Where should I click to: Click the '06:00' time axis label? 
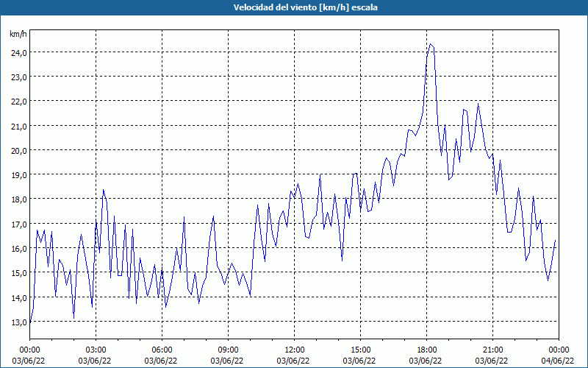[x=162, y=350]
